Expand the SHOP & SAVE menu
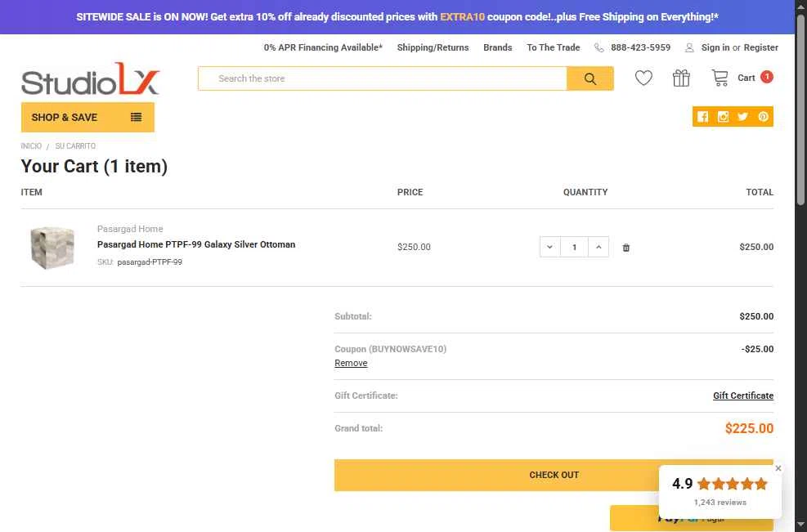The width and height of the screenshot is (807, 532). (x=87, y=118)
